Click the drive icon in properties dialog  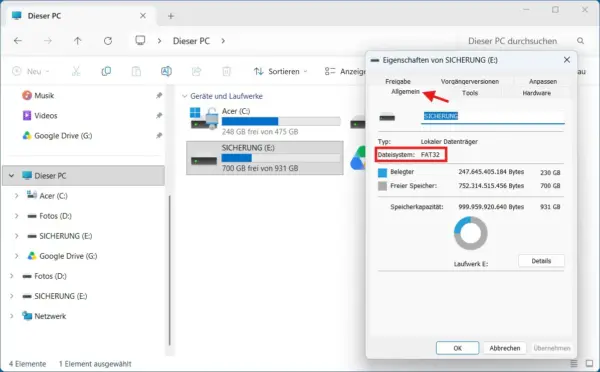point(387,117)
